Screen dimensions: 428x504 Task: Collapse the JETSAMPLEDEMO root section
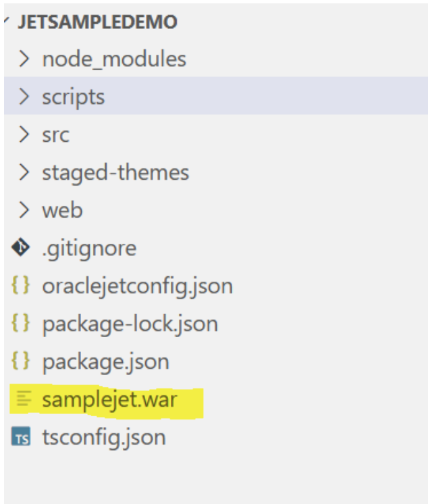tap(6, 21)
